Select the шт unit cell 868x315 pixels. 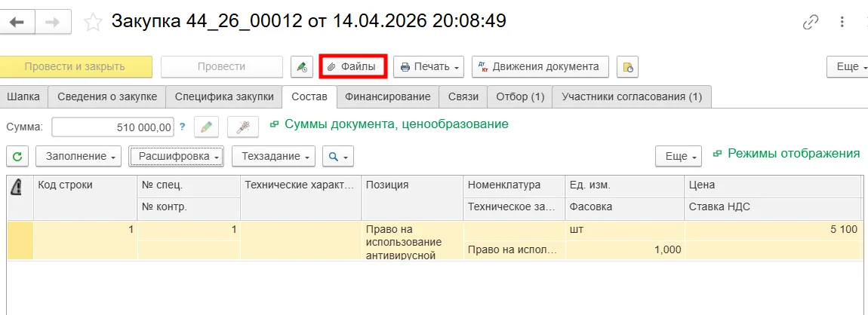pyautogui.click(x=625, y=230)
